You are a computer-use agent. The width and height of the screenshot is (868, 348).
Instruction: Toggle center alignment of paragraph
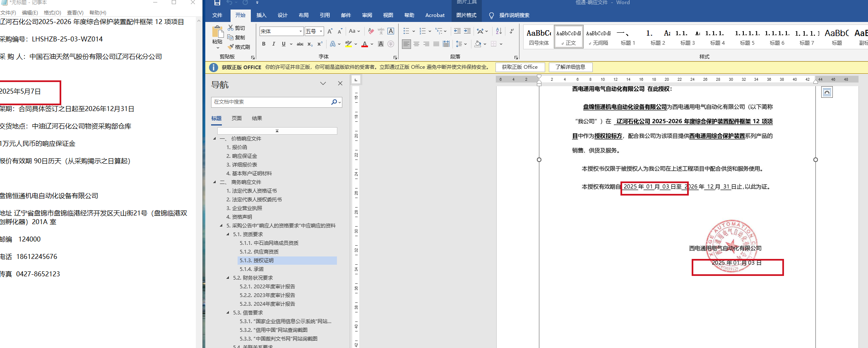[416, 44]
